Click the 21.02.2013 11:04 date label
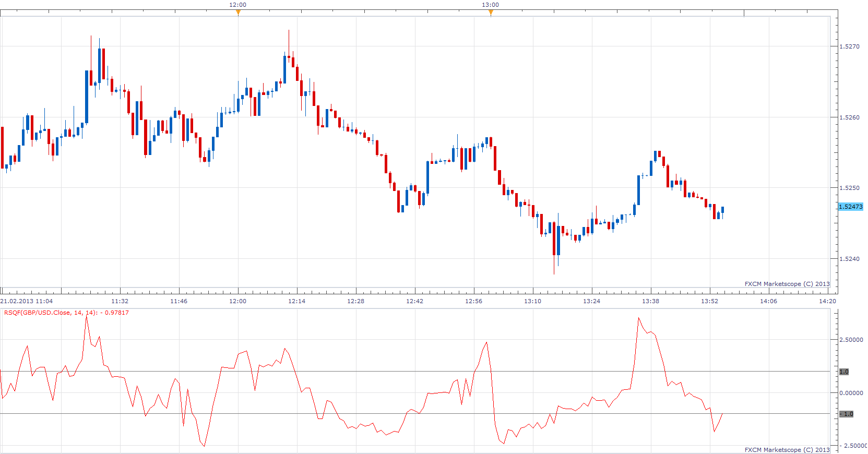Screen dimensions: 868x454 click(x=27, y=301)
